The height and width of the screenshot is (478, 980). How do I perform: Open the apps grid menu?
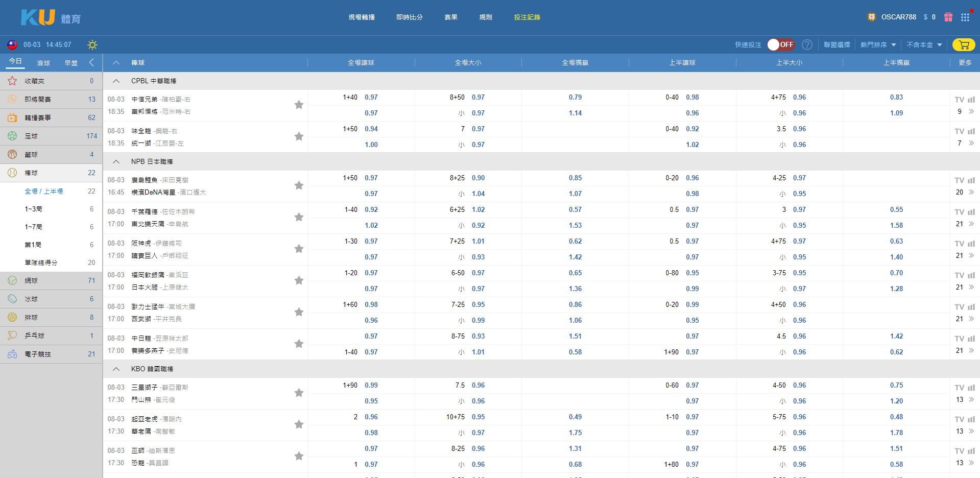click(965, 17)
